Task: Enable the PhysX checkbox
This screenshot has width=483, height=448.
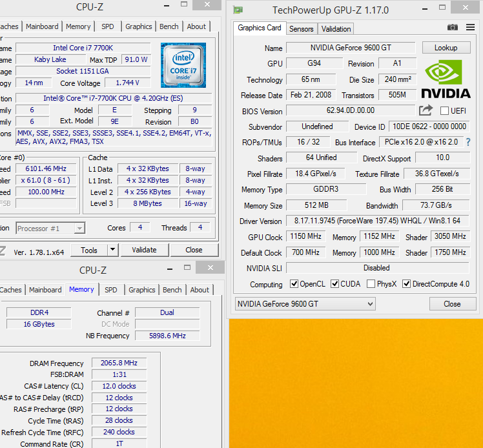Action: (371, 284)
